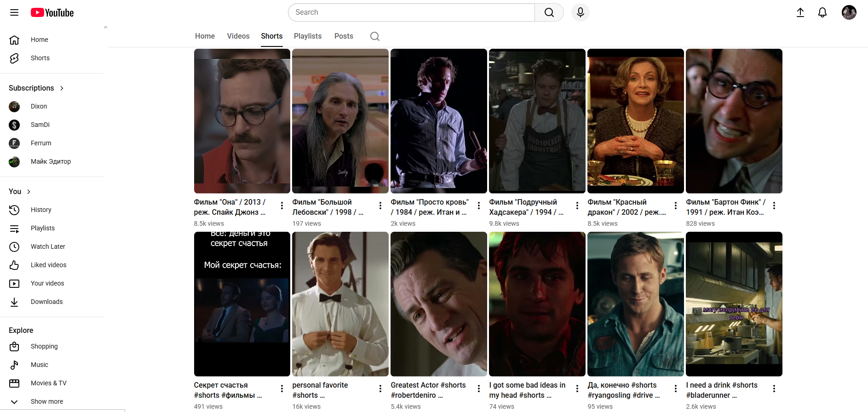
Task: Play the Да, конечно #shorts thumbnail
Action: tap(636, 304)
